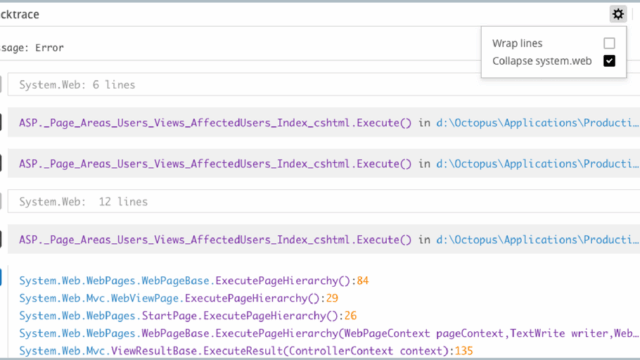Open the ExecutePageHierarchy(WebPageContext pageContext line
640x360 pixels.
tap(329, 333)
